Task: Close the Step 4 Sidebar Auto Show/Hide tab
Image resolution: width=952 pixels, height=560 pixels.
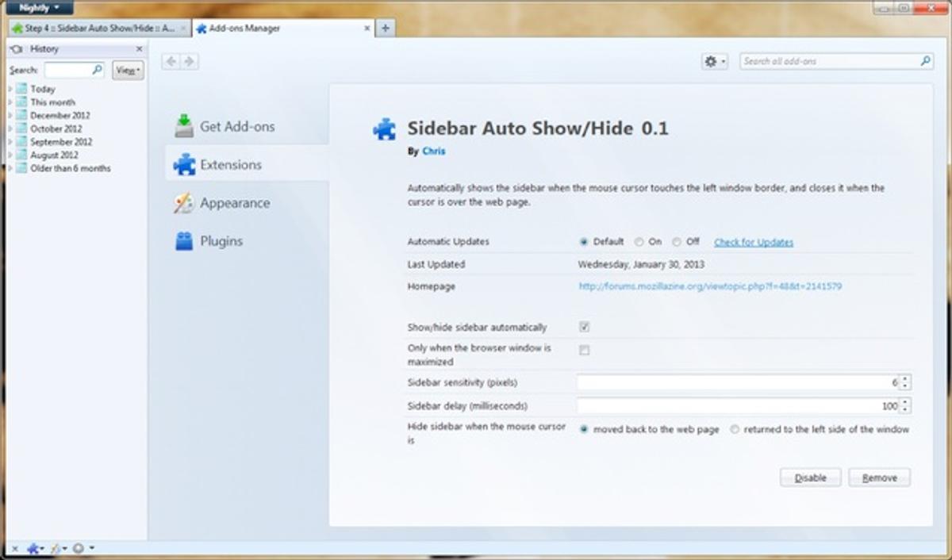Action: [x=183, y=29]
